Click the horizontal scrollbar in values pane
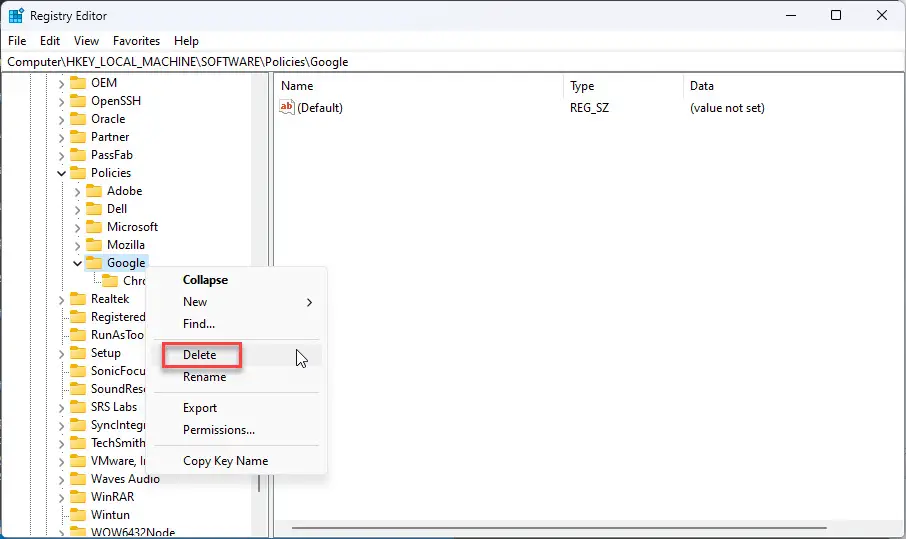The width and height of the screenshot is (906, 539). coord(559,527)
